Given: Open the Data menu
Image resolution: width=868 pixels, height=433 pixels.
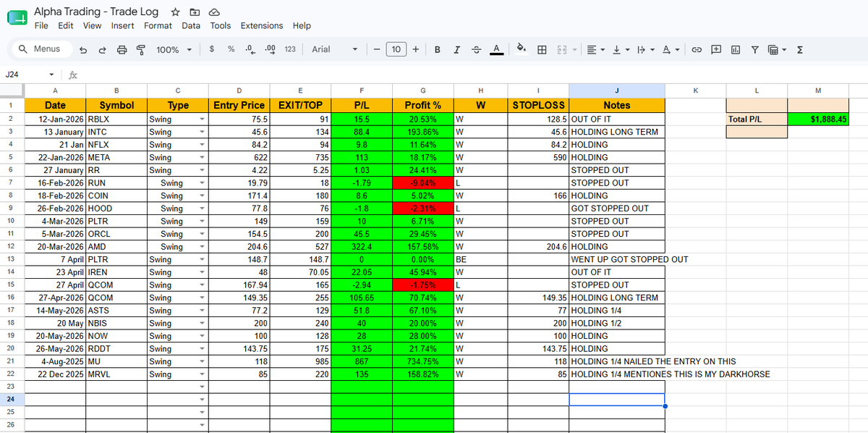Looking at the screenshot, I should click(x=191, y=25).
